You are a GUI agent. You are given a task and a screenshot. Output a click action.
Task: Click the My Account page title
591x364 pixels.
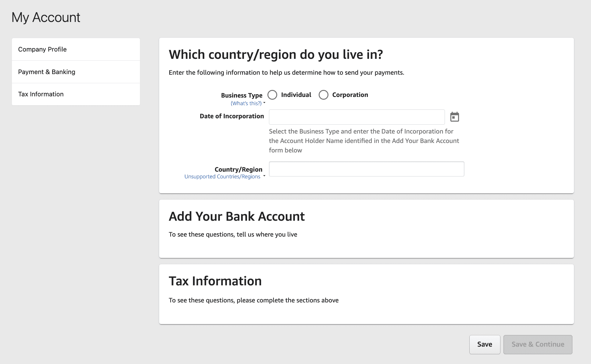(46, 17)
